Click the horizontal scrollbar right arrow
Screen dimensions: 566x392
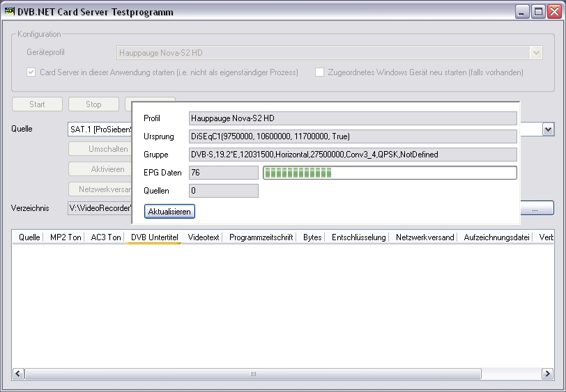549,374
